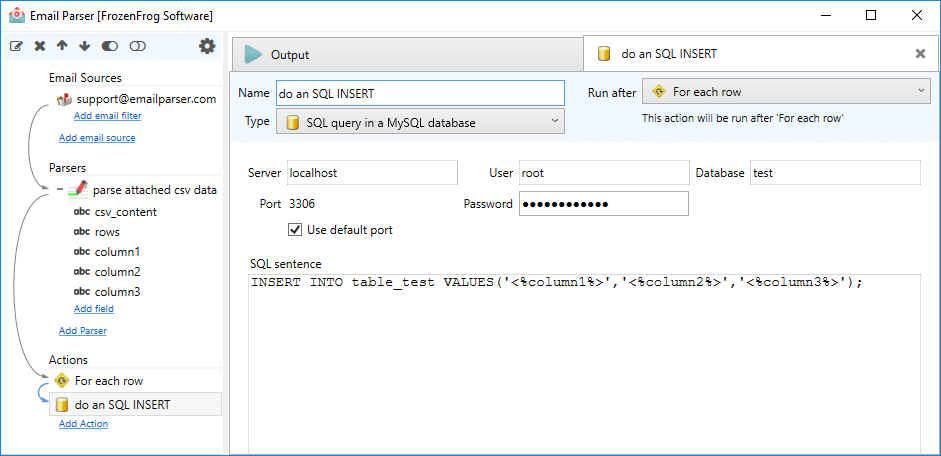Click the pencil icon of parse attached csv data
The width and height of the screenshot is (941, 456).
click(x=77, y=190)
